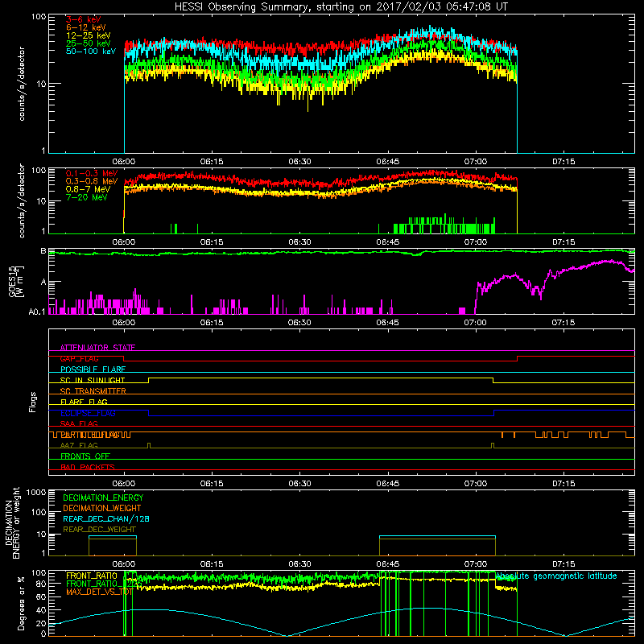Click the "A0.1" tick label on GOES15 axis
This screenshot has height=644, width=644.
[37, 312]
